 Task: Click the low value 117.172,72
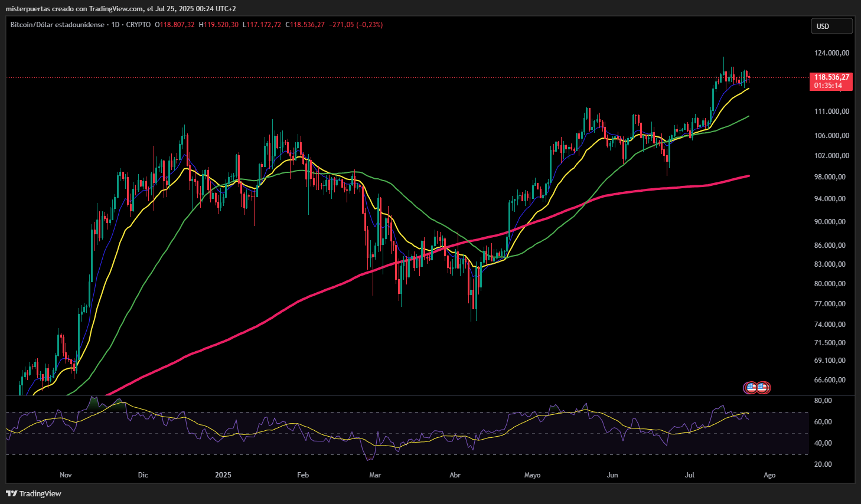tap(265, 25)
